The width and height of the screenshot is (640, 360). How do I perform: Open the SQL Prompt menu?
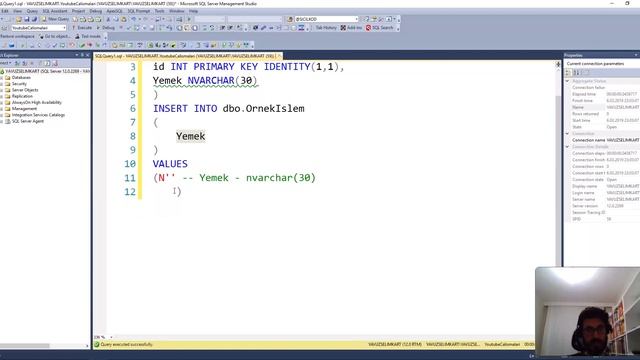[x=139, y=11]
